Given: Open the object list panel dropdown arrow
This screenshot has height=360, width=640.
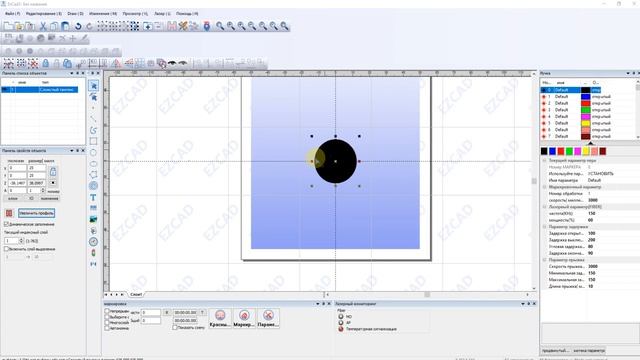Looking at the screenshot, I should click(72, 73).
